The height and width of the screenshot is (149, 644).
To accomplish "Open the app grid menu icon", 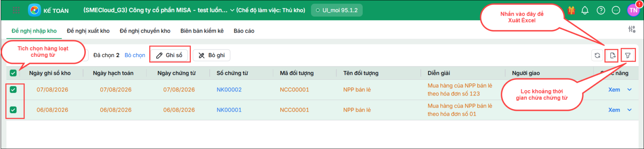I will (x=16, y=10).
